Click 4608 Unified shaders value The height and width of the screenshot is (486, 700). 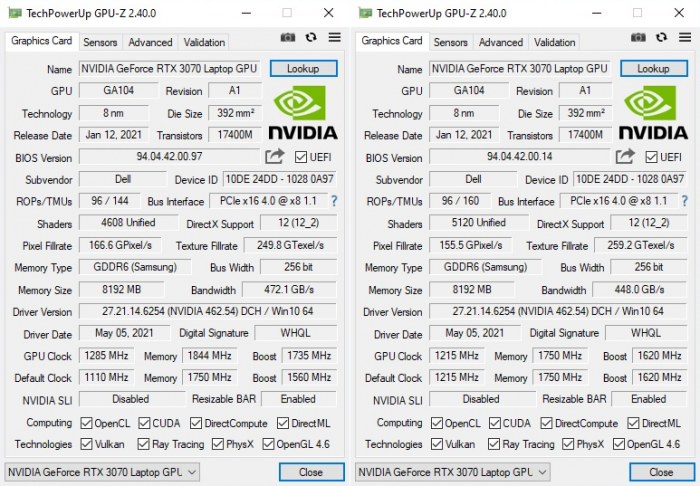tap(129, 223)
